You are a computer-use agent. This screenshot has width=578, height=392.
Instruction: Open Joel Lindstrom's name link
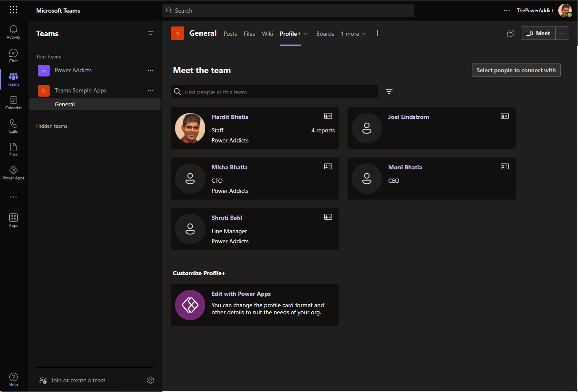[x=408, y=117]
